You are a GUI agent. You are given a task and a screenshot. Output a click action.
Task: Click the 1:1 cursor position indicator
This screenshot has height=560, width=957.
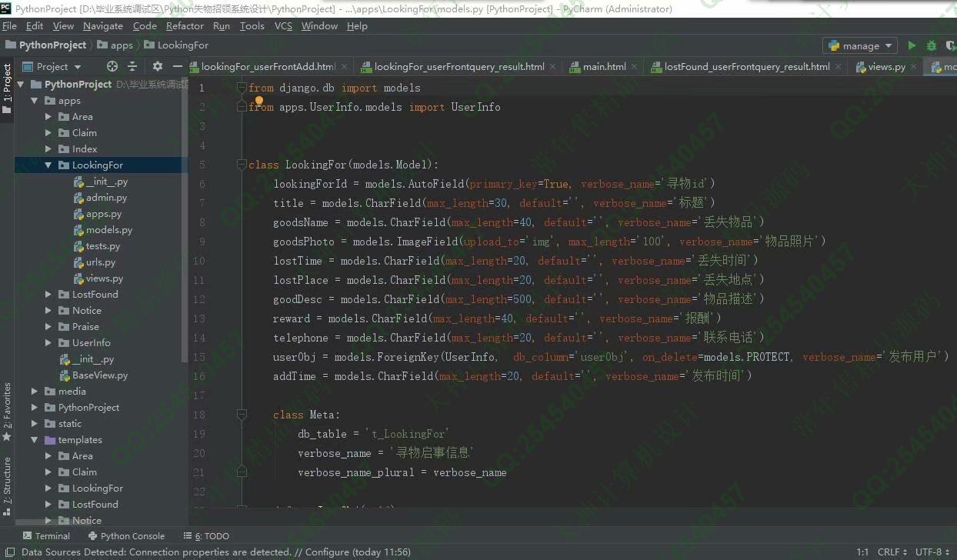click(862, 552)
